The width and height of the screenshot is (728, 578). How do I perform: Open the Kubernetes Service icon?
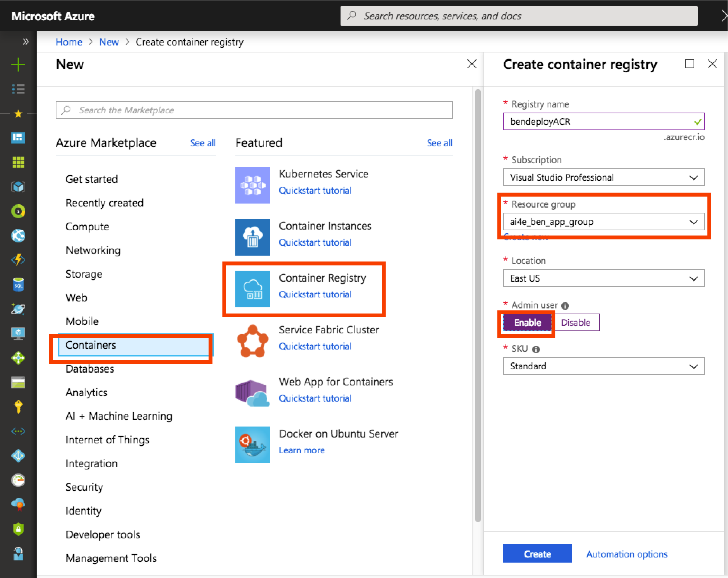click(x=253, y=185)
